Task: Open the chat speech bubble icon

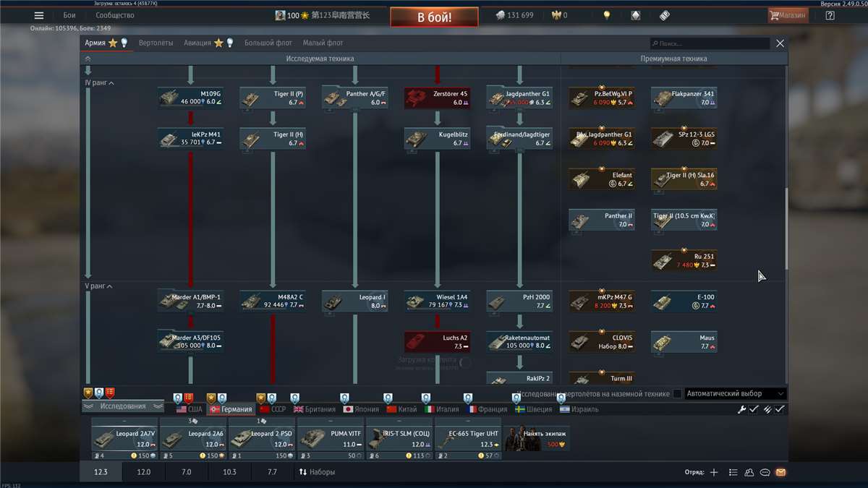Action: [765, 472]
